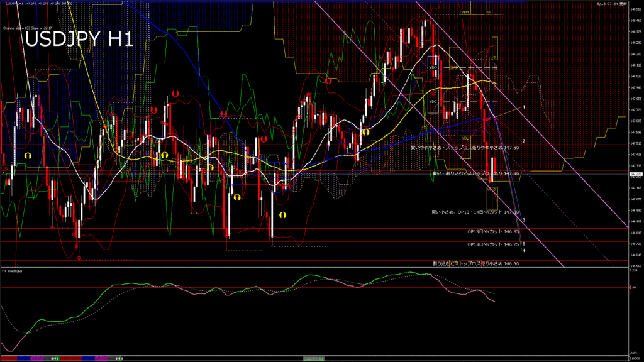Click the YDH marker at chart top
This screenshot has height=362, width=644.
(x=465, y=12)
